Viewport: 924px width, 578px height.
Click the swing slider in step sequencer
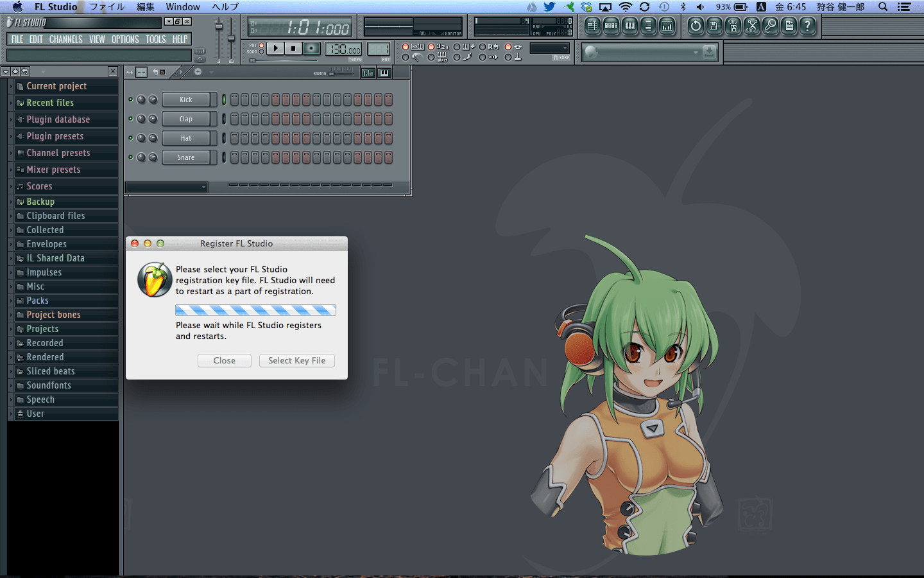(341, 73)
